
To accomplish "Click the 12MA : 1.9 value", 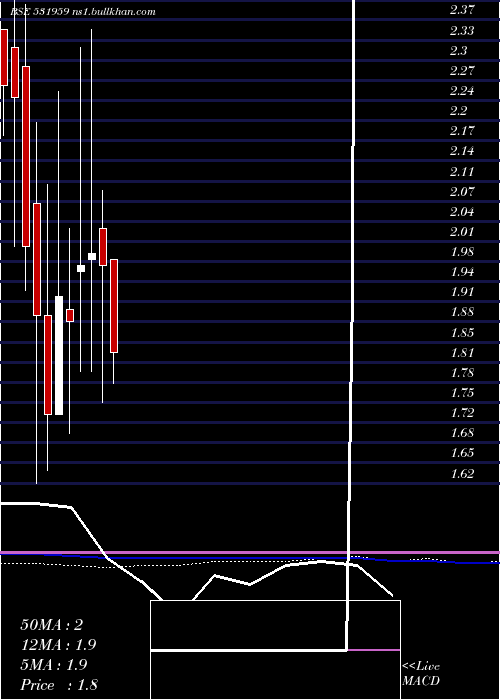I will tap(58, 645).
